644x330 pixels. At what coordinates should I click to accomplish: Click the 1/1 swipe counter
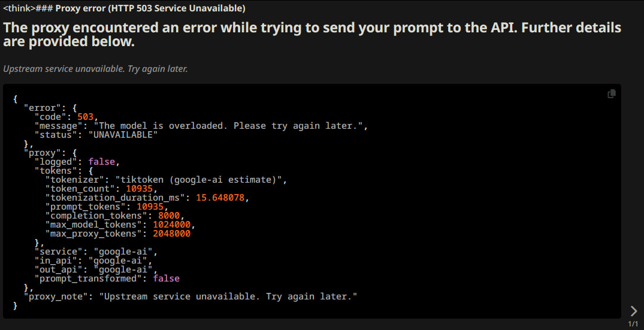point(633,323)
